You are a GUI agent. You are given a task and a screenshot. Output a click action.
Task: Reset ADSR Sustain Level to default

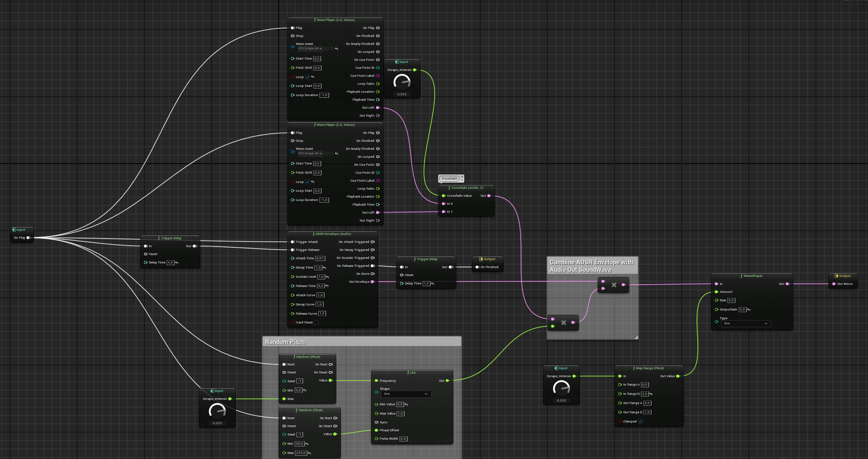(x=327, y=277)
